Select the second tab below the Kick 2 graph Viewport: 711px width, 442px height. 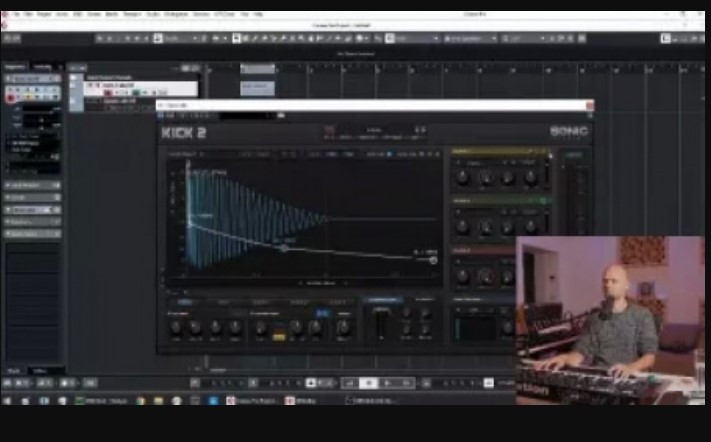pyautogui.click(x=224, y=302)
